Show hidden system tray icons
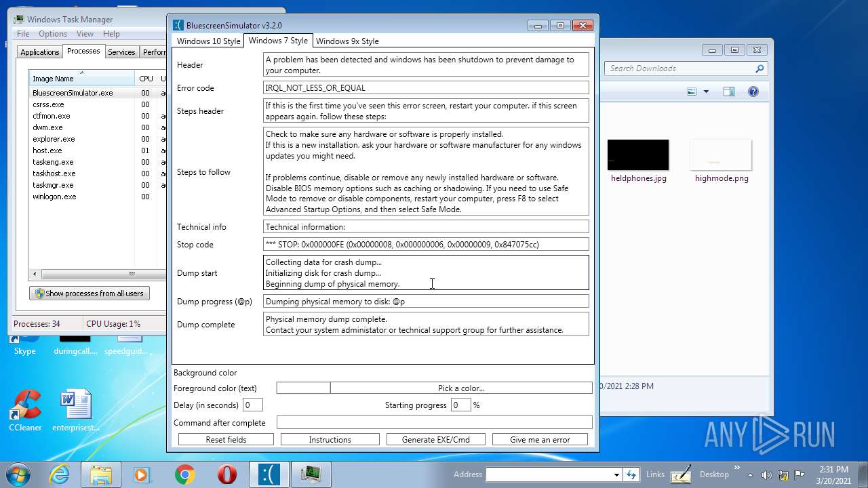Screen dimensions: 868x488 coord(751,474)
